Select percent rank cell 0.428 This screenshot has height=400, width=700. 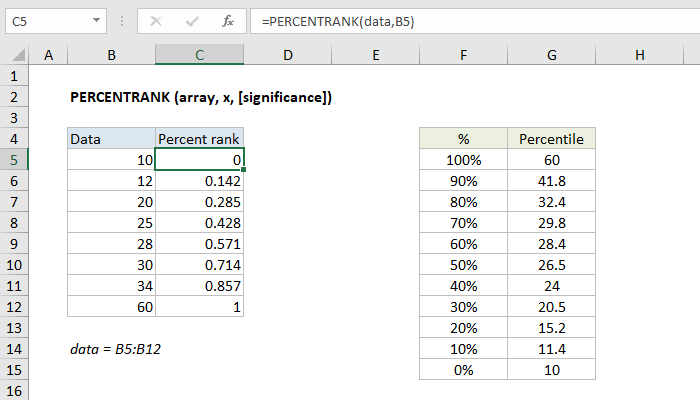[x=200, y=223]
